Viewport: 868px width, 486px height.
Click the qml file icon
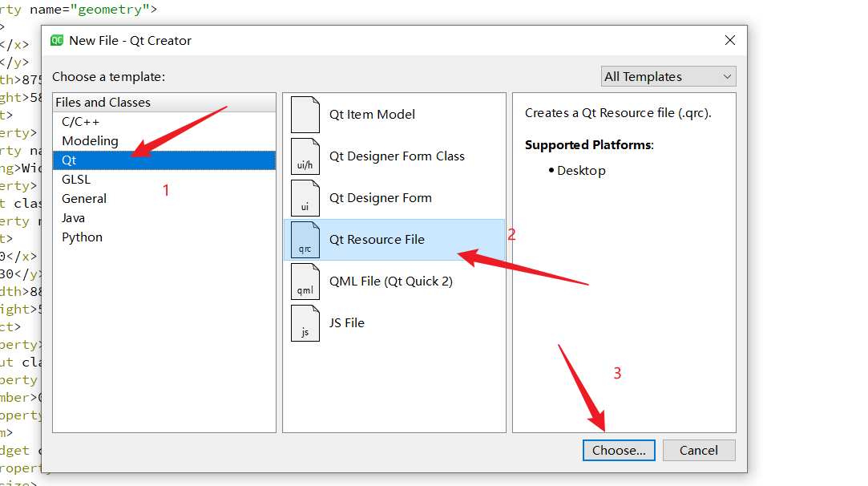pyautogui.click(x=305, y=281)
